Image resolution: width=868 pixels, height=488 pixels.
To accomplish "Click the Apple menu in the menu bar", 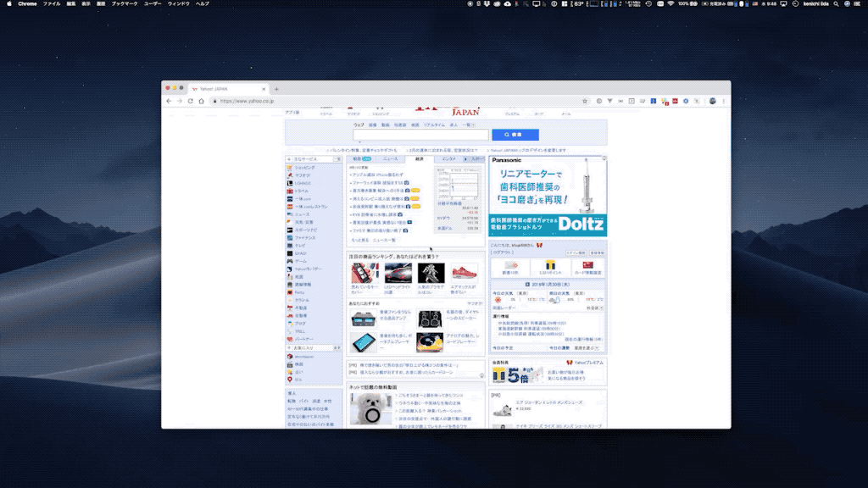I will point(8,4).
